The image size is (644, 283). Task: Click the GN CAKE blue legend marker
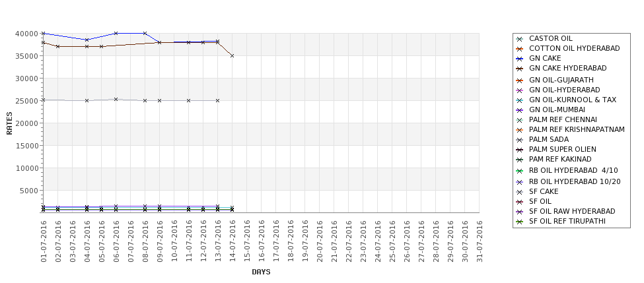(520, 59)
